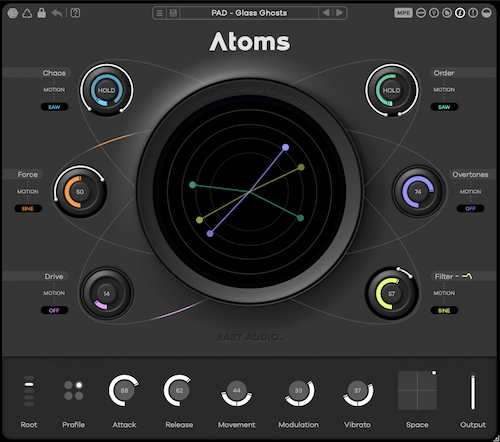500x442 pixels.
Task: Toggle the MPE button
Action: (x=403, y=13)
